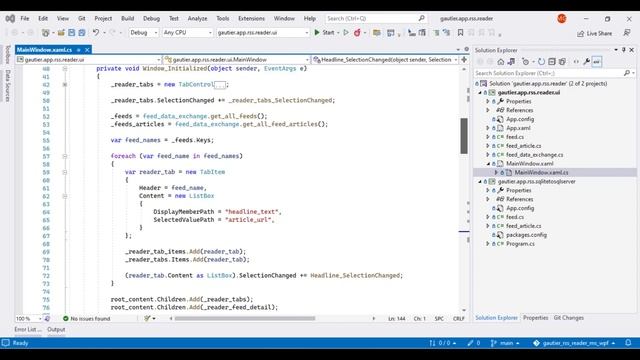Click the Search (Ctrl+Q) box
Image resolution: width=640 pixels, height=360 pixels.
point(376,18)
